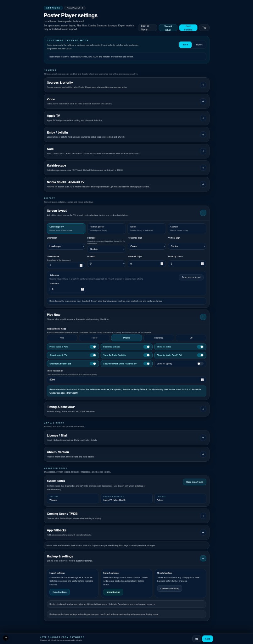This screenshot has height=644, width=253.
Task: Open the Vertical align dropdown
Action: coord(187,246)
